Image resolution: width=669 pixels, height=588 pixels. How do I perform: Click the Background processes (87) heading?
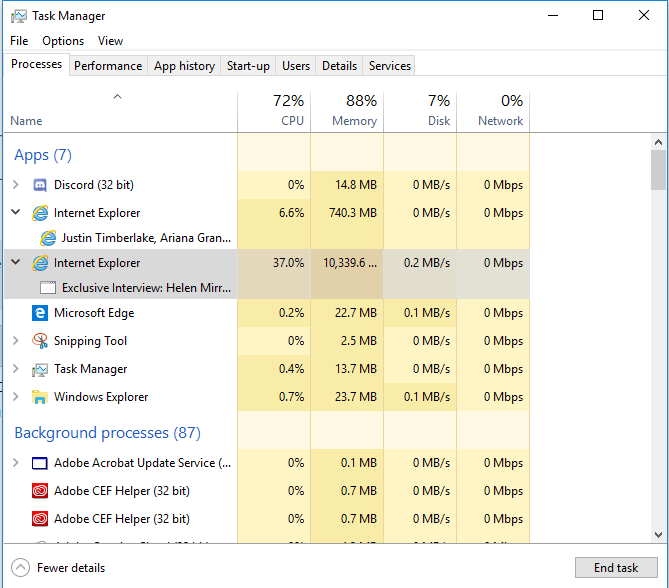point(108,433)
